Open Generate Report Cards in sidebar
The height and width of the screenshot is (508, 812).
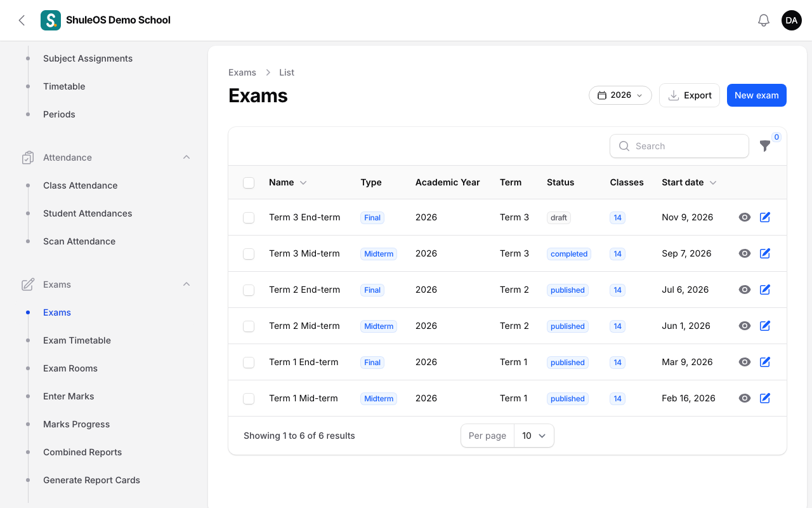pos(91,480)
